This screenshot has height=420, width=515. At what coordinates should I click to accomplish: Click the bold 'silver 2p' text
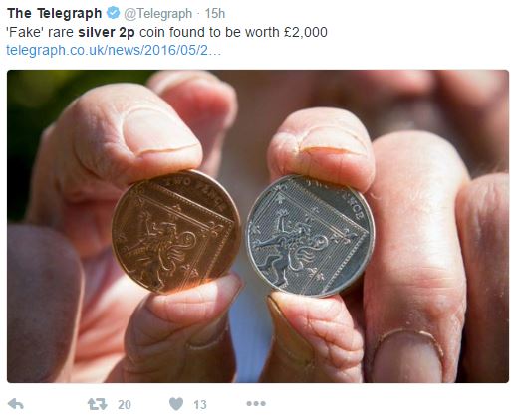coord(107,32)
